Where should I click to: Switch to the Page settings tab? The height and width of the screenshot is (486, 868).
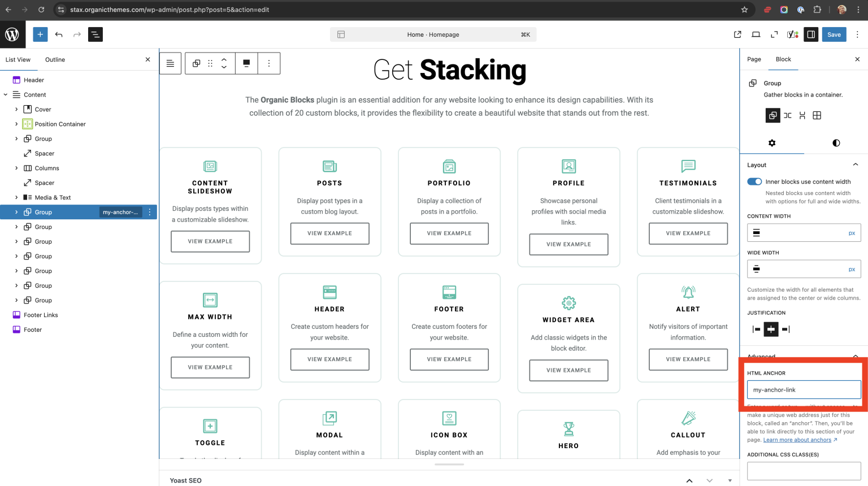[x=754, y=59]
